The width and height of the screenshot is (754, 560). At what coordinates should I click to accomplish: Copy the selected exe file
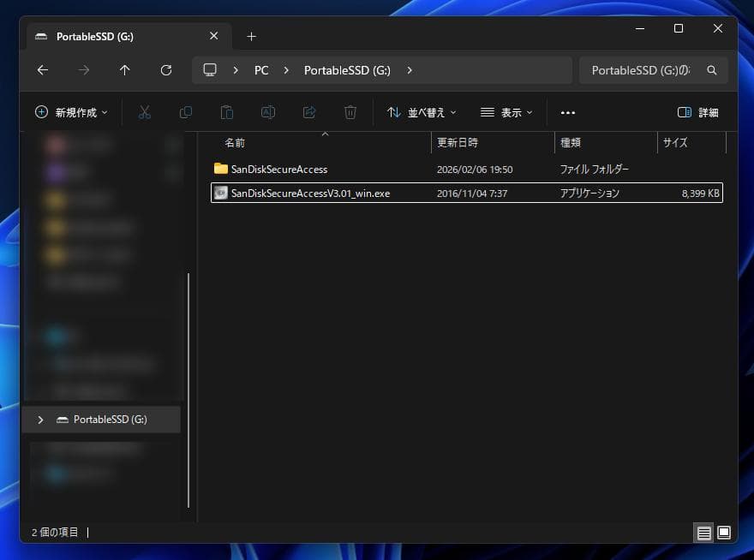pyautogui.click(x=186, y=112)
